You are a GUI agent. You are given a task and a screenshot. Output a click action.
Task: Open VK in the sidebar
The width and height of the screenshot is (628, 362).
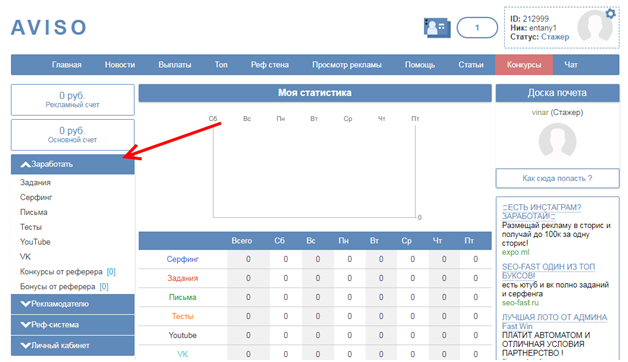click(25, 257)
